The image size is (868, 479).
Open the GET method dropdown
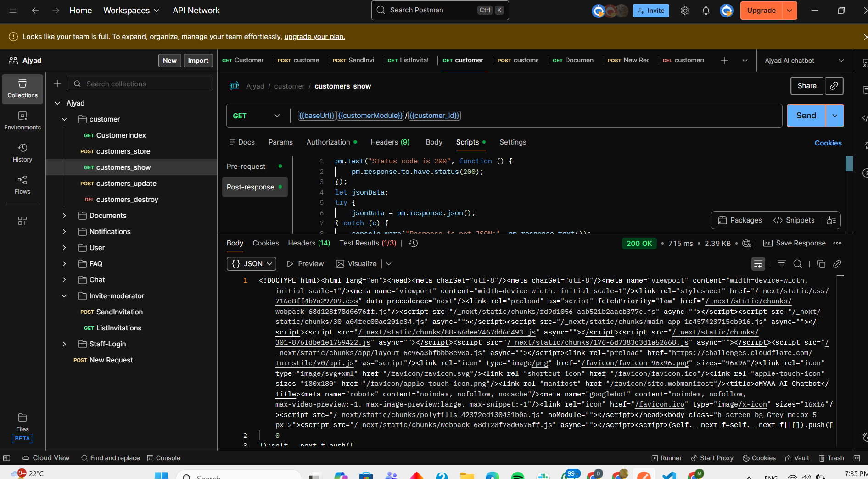point(256,116)
